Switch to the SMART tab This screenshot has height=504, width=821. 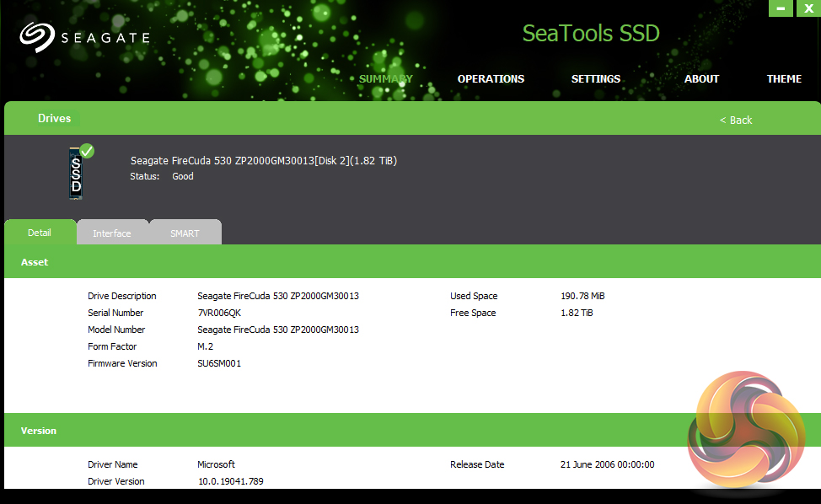point(185,233)
